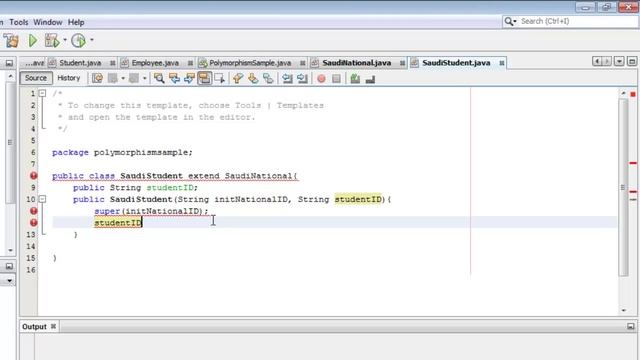Open the Tools menu
This screenshot has width=640, height=360.
click(19, 22)
